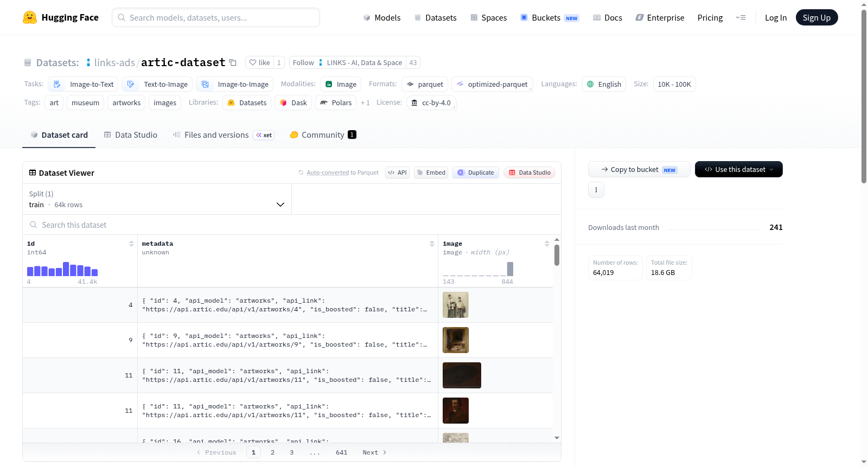The height and width of the screenshot is (467, 868).
Task: Open the three-dot more options button
Action: coord(596,190)
